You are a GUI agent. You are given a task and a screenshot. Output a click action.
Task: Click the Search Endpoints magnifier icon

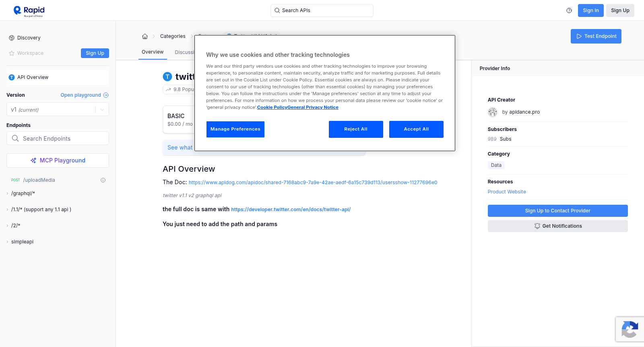(15, 138)
